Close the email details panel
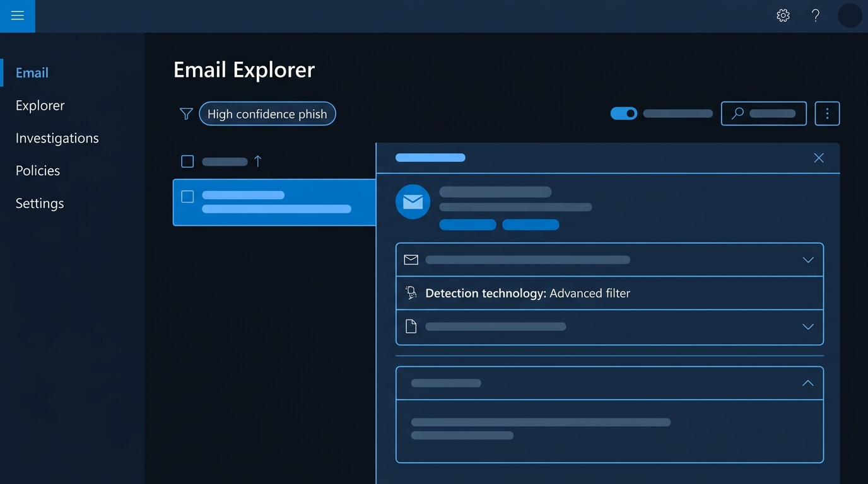The image size is (868, 484). click(x=819, y=158)
